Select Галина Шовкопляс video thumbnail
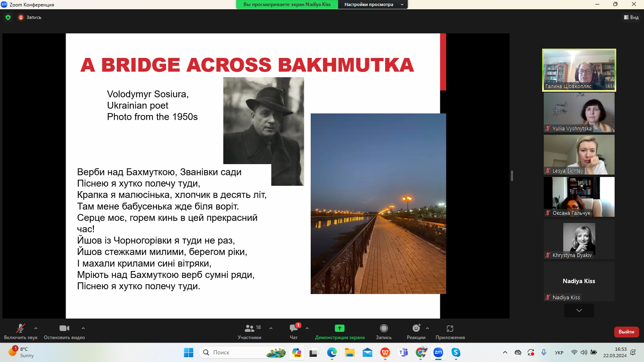Screen dimensions: 644x362 579,70
